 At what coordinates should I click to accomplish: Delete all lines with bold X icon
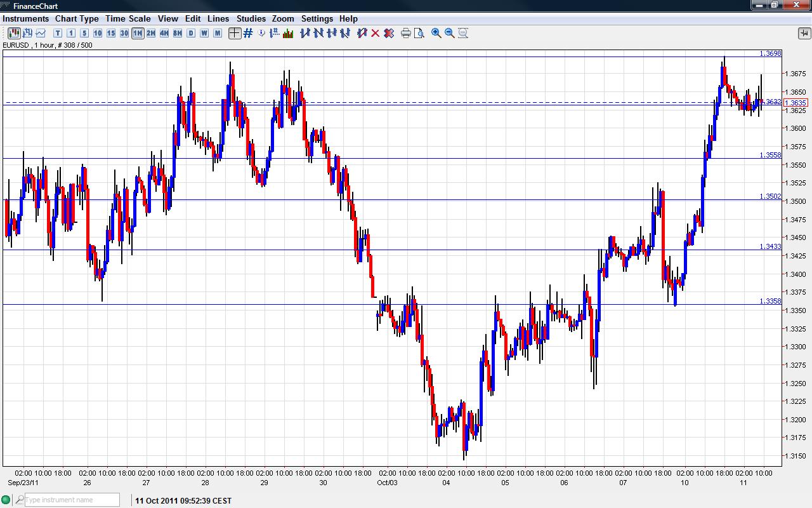tap(389, 33)
